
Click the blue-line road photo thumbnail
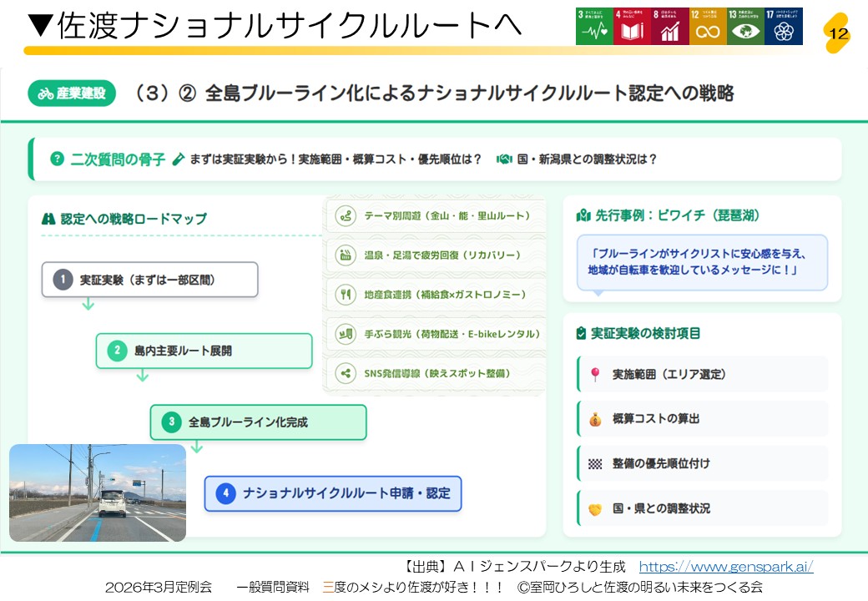click(98, 493)
